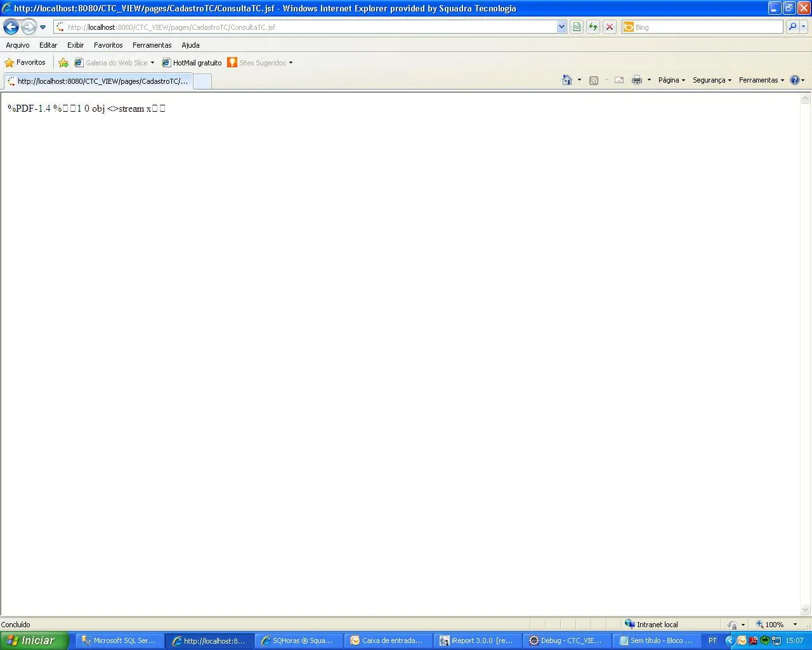Click the 100% zoom level button
The width and height of the screenshot is (812, 650).
(769, 625)
